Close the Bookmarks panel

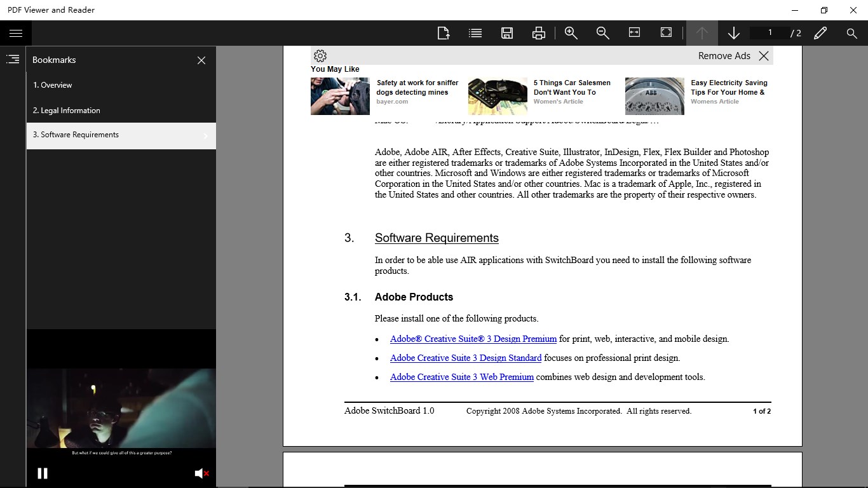pos(201,60)
